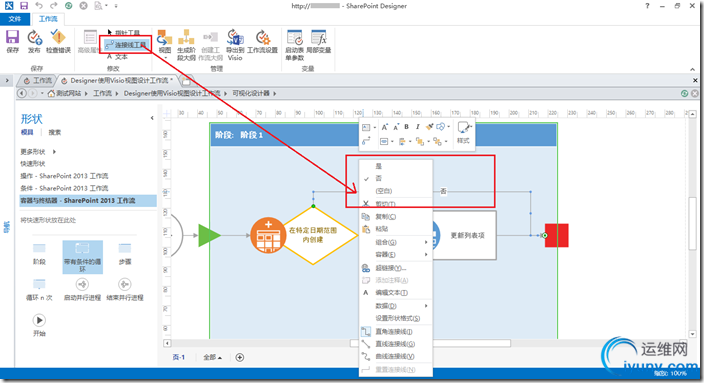Add a new page with plus button
Viewport: 704px width, 383px height.
[240, 357]
